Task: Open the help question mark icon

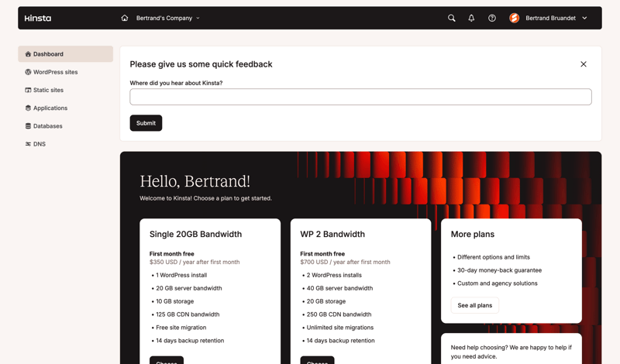Action: click(x=492, y=18)
